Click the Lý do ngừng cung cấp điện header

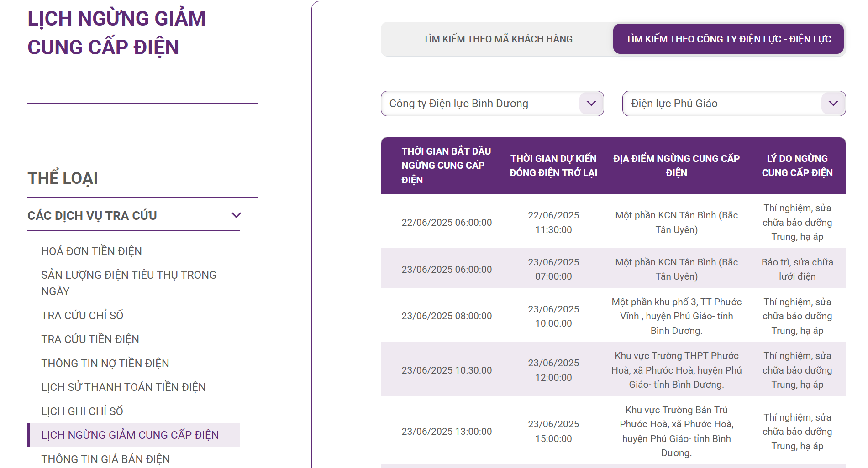(797, 166)
